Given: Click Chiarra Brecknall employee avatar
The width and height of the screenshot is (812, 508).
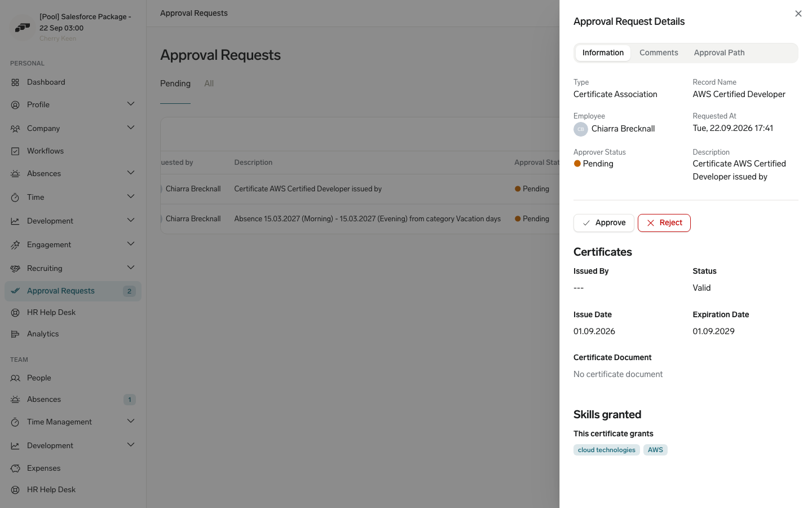Looking at the screenshot, I should pyautogui.click(x=581, y=129).
